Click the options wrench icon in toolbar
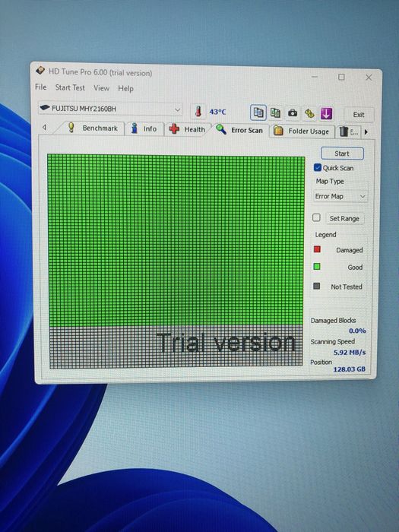399x532 pixels. [x=309, y=113]
